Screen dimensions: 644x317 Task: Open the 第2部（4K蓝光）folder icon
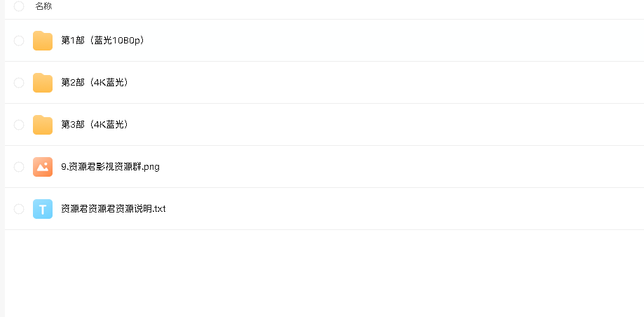pyautogui.click(x=43, y=83)
